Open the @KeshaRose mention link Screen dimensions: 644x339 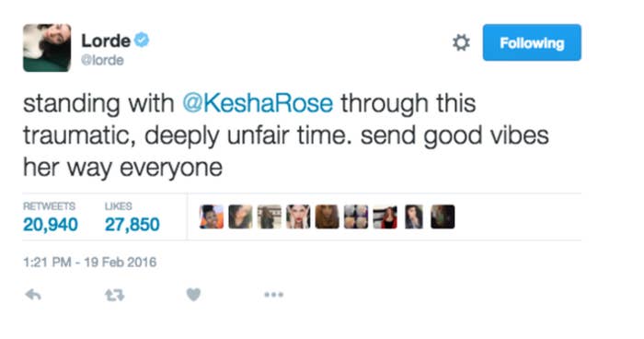pos(258,103)
